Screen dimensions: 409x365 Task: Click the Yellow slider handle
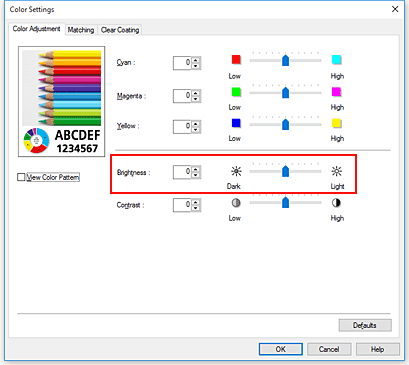285,124
